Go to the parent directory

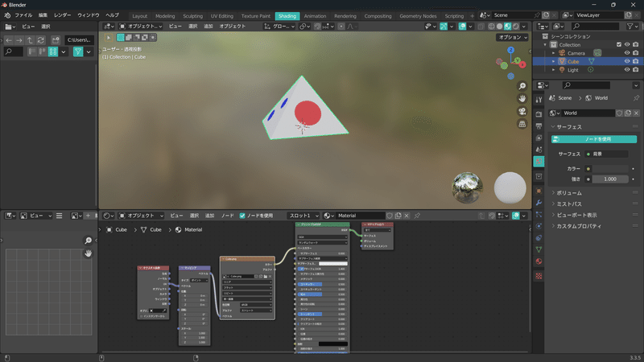(x=30, y=40)
